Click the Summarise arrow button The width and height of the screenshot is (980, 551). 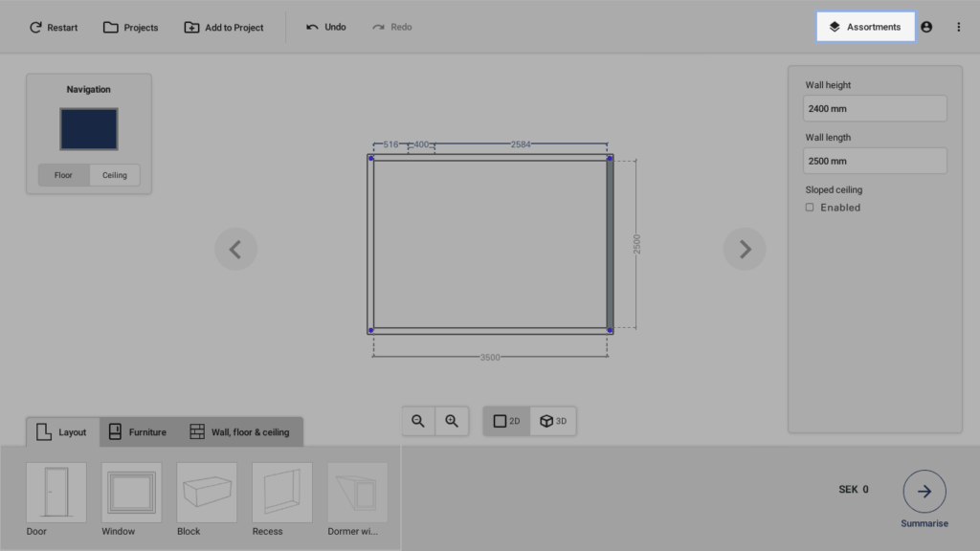pos(924,492)
